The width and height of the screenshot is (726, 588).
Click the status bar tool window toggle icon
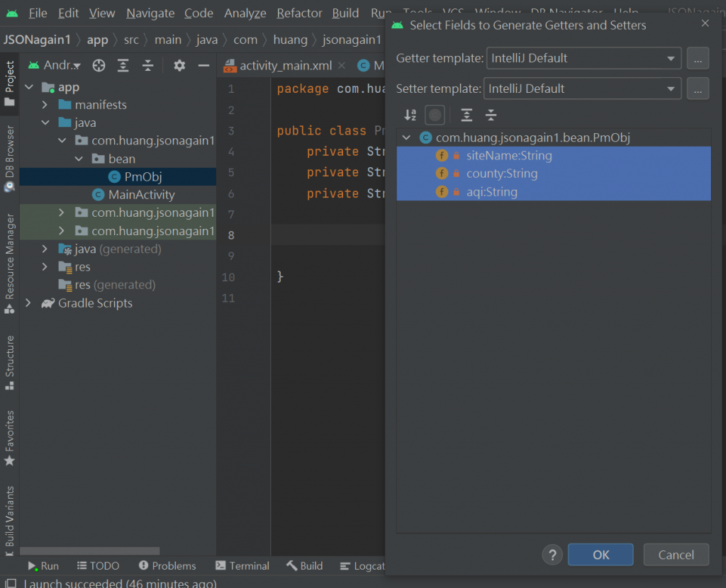point(10,583)
